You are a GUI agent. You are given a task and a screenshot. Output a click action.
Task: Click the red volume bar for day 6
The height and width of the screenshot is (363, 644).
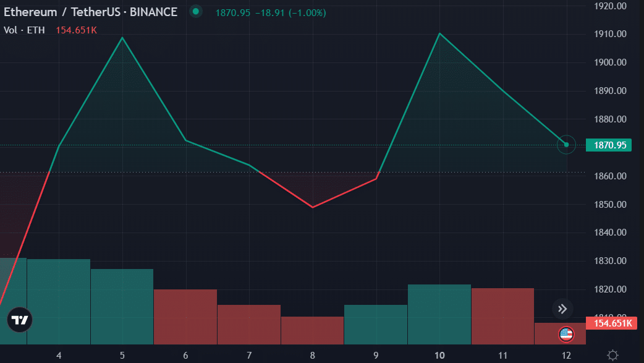point(185,317)
